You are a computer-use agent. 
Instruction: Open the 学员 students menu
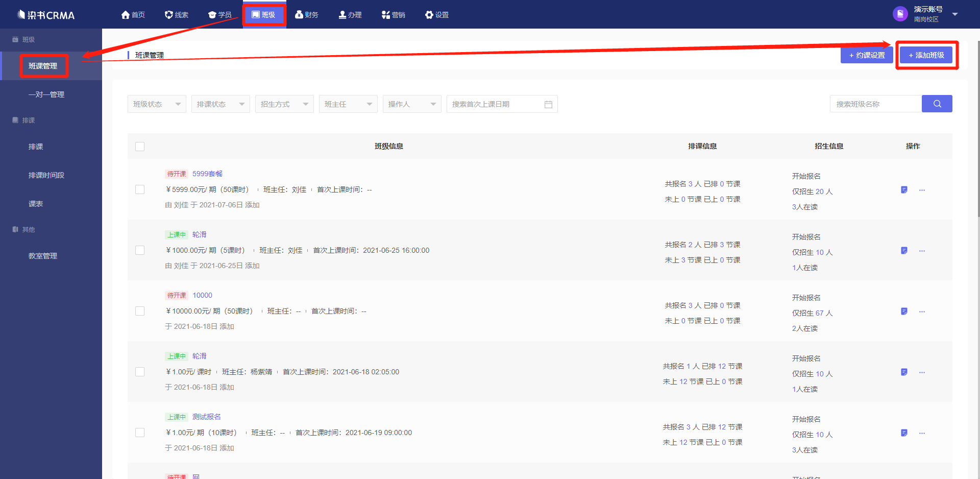pos(220,15)
